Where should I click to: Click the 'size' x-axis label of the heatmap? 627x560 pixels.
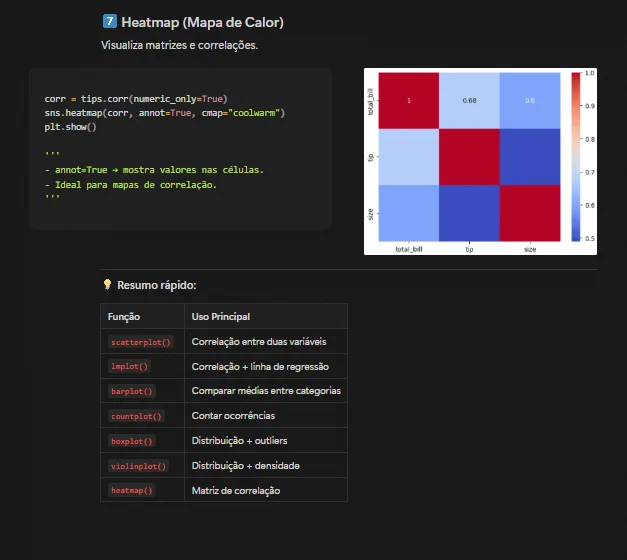(530, 249)
